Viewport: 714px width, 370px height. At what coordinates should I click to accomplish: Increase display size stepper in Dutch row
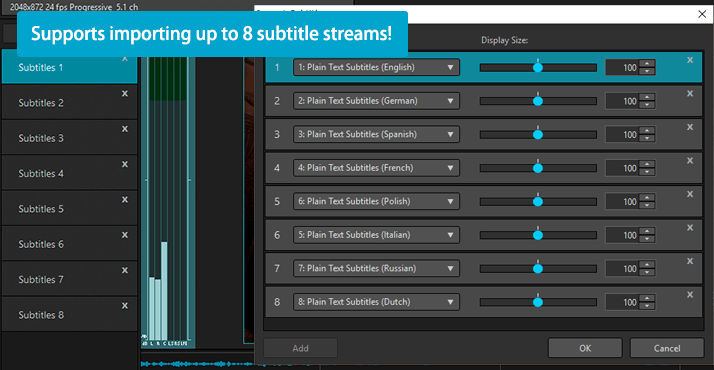[x=647, y=298]
